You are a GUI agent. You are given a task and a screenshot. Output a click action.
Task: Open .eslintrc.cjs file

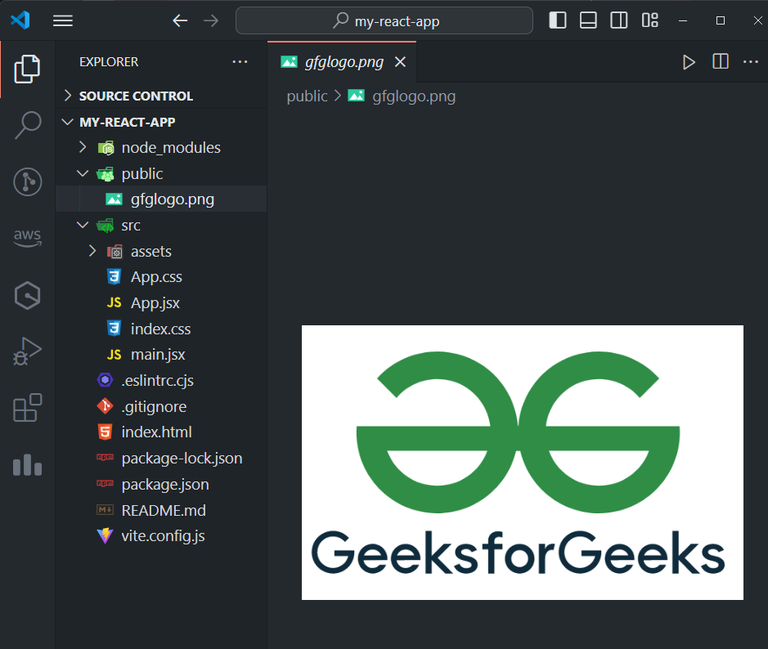pyautogui.click(x=161, y=380)
